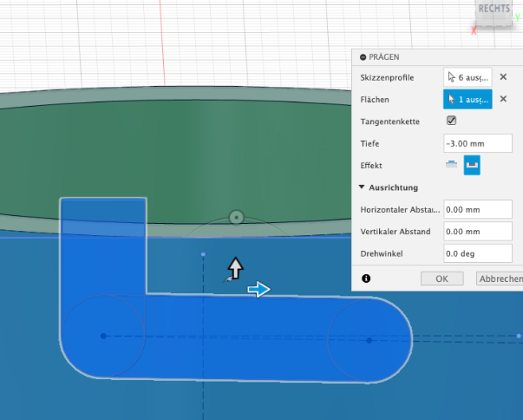
Task: Click the Tiefe depth input field
Action: (x=477, y=143)
